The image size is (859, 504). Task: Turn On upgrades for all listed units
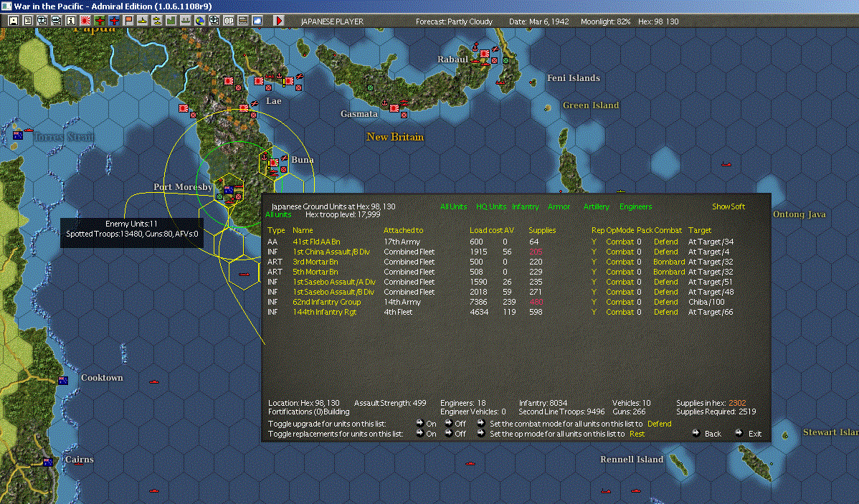click(420, 424)
